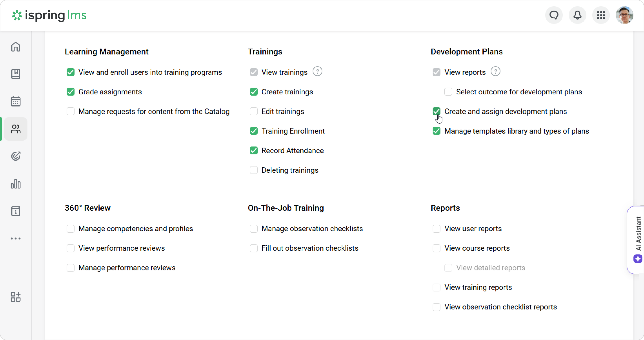
Task: Open the notifications bell
Action: [577, 15]
